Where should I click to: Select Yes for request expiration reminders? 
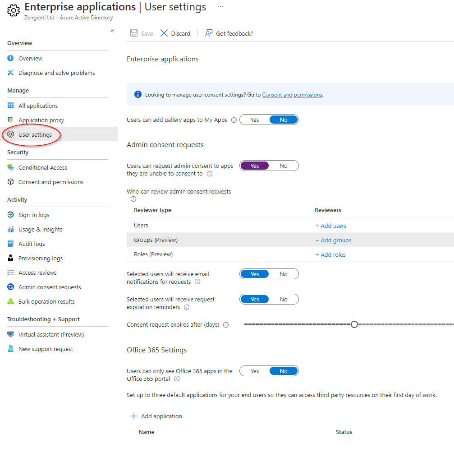[x=255, y=299]
